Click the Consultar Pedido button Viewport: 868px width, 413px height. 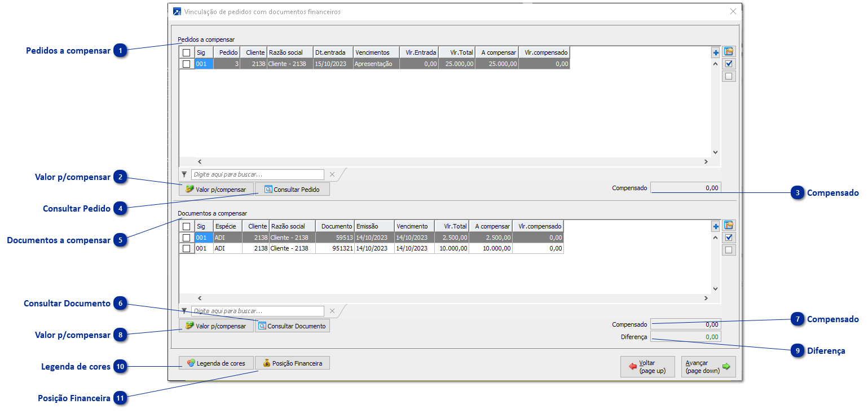[292, 189]
